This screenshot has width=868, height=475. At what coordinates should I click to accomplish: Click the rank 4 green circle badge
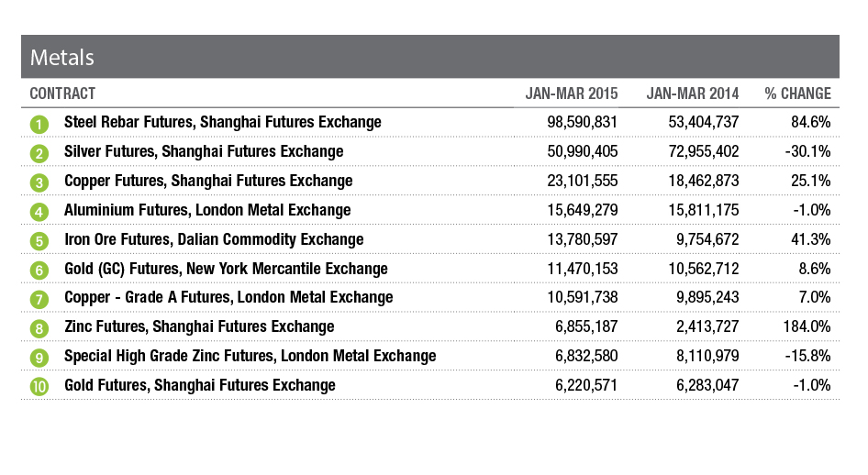coord(39,212)
